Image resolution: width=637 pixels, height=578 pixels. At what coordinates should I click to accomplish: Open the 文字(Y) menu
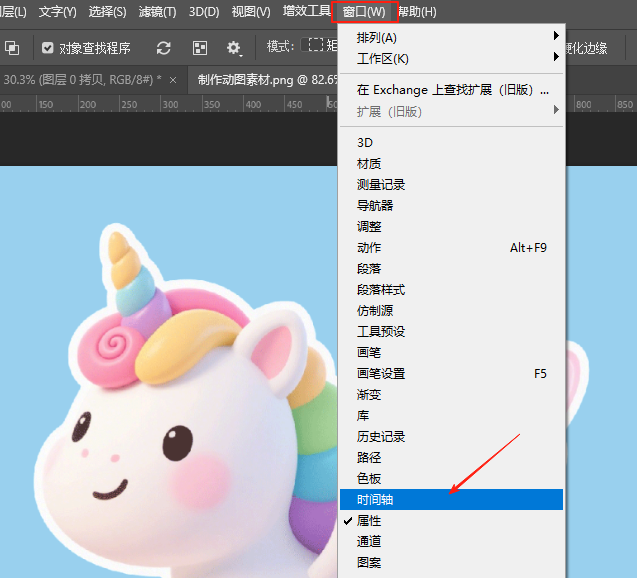[57, 12]
